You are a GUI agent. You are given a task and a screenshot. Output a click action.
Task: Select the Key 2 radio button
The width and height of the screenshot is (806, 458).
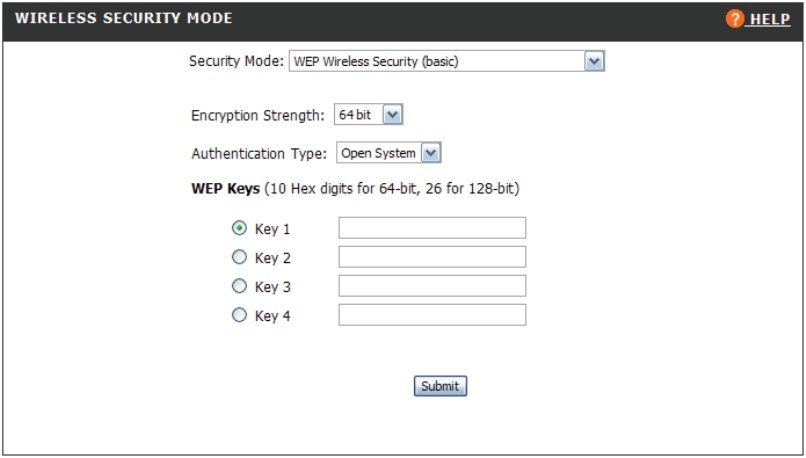point(238,258)
